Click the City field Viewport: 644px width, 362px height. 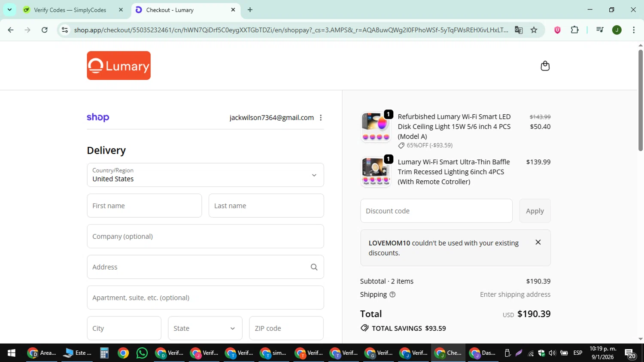point(124,328)
